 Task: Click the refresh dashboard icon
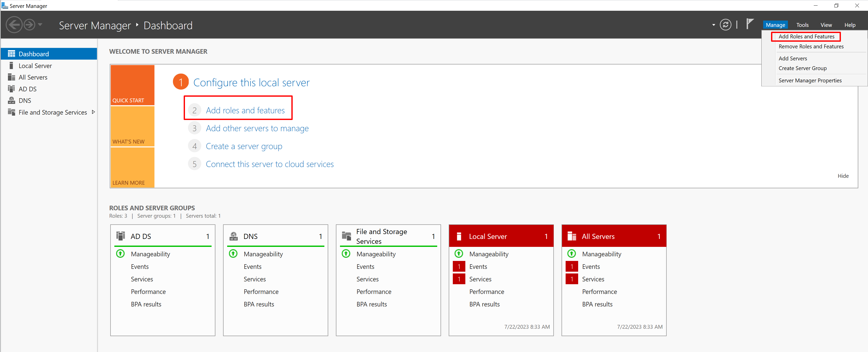[x=725, y=25]
